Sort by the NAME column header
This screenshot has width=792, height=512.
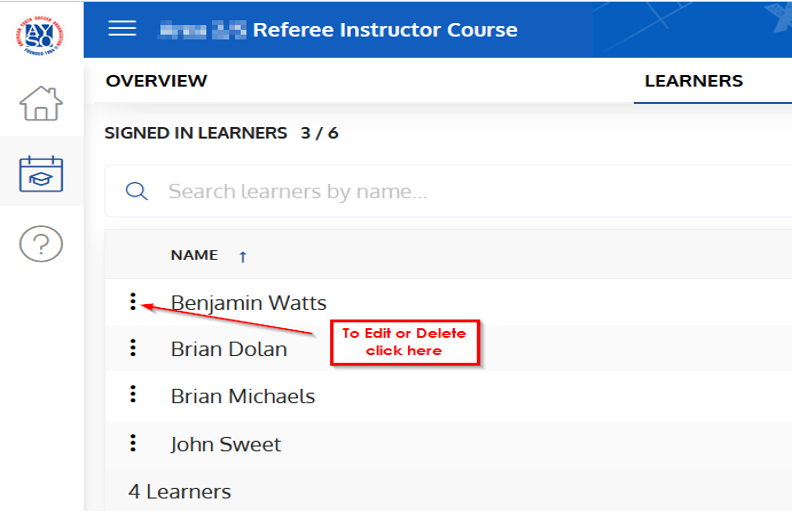194,255
